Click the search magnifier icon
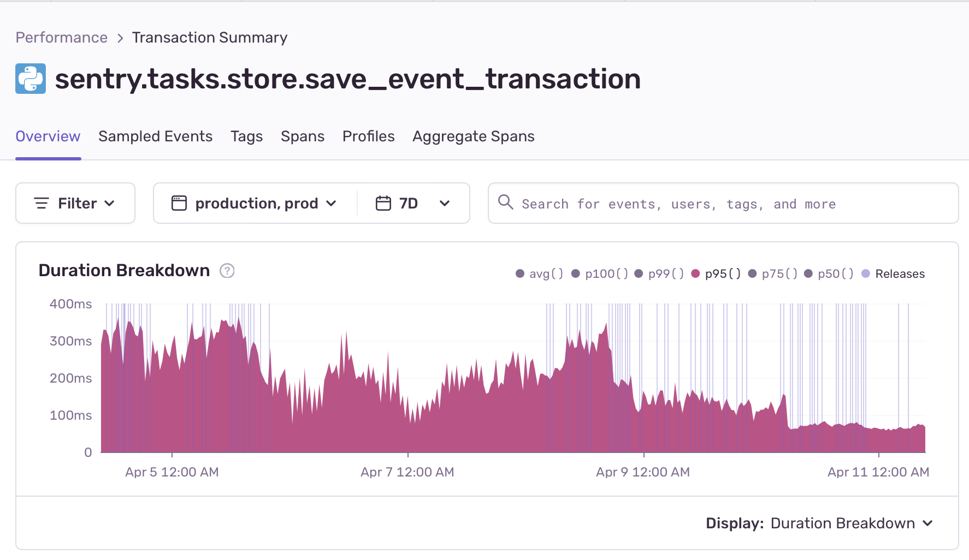 (506, 202)
